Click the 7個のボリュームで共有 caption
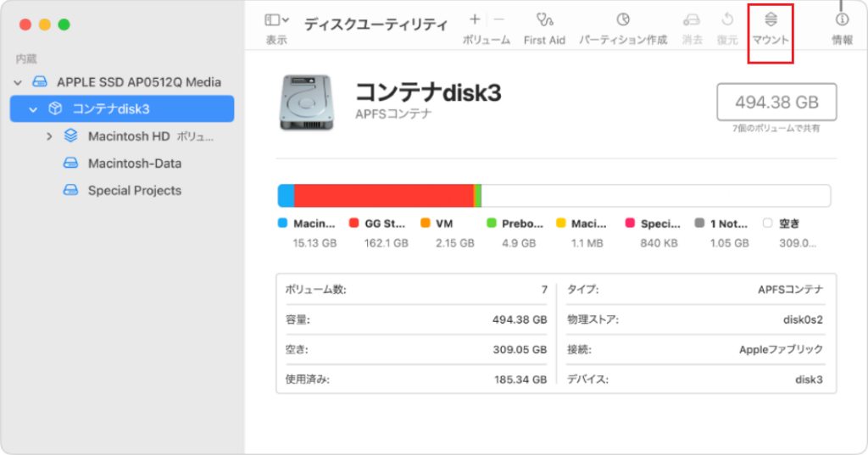868x455 pixels. tap(776, 129)
